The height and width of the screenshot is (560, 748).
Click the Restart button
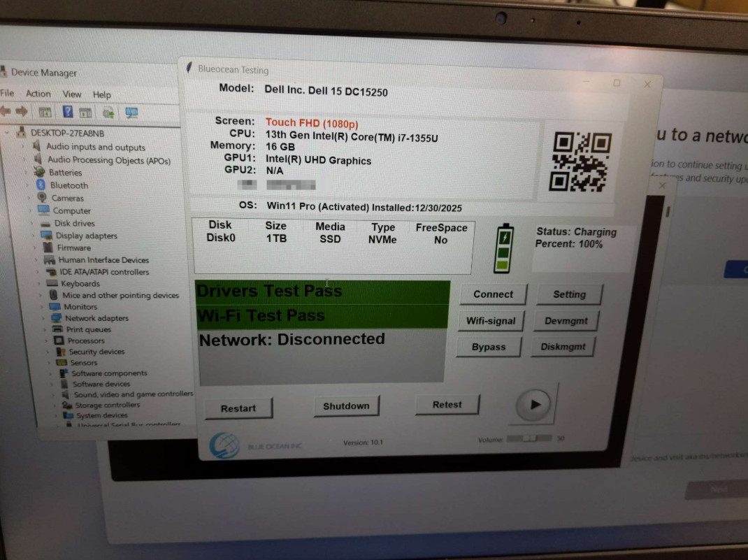tap(238, 408)
